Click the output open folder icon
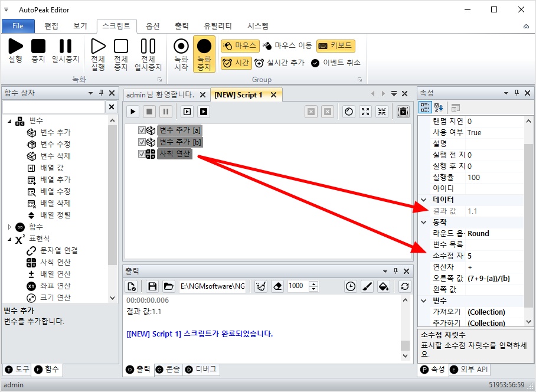 pos(168,286)
